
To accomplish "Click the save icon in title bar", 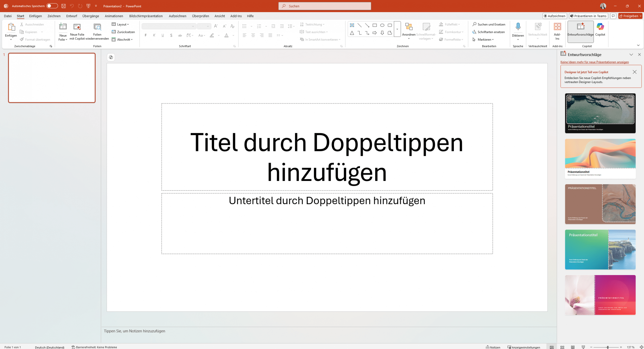I will pyautogui.click(x=63, y=6).
